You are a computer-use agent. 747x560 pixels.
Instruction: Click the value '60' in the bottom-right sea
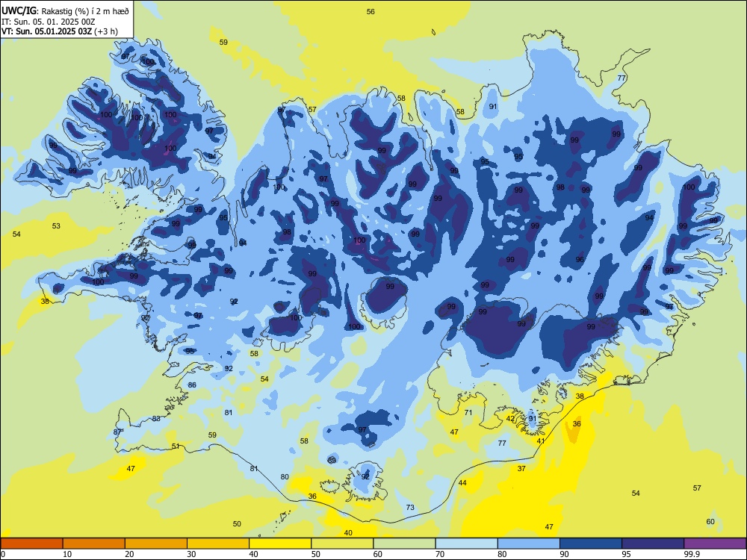coord(710,521)
